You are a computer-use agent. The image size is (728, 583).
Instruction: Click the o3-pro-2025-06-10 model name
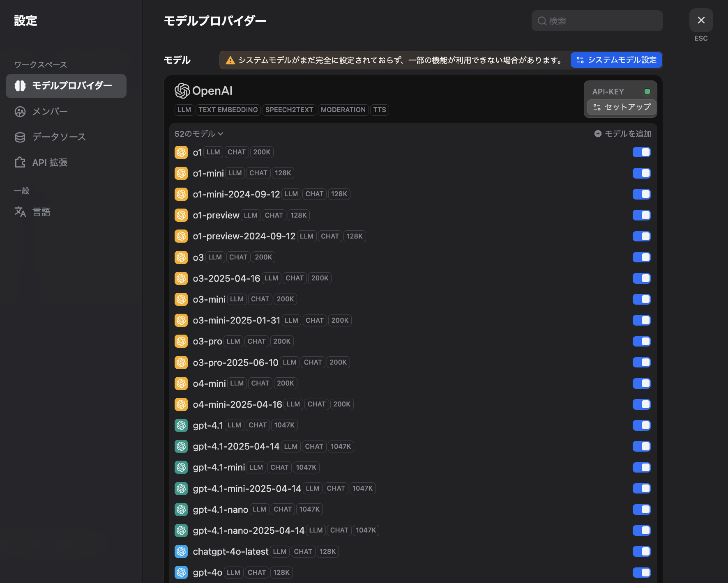click(236, 363)
